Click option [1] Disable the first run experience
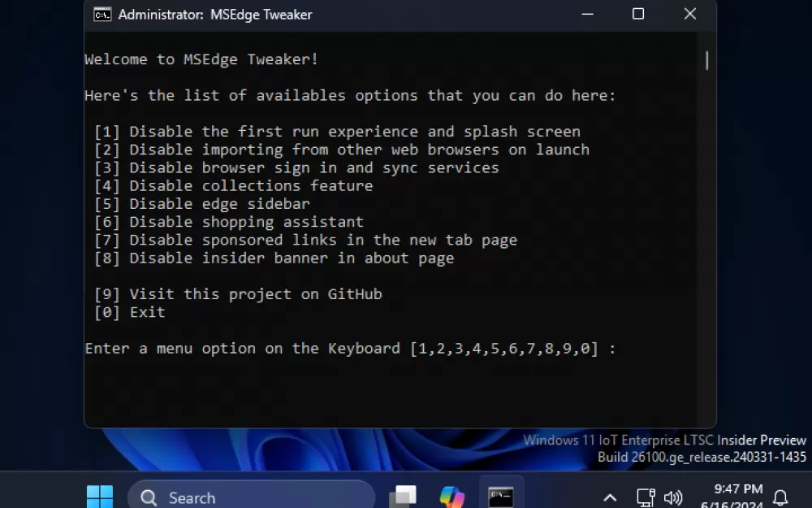 pos(337,132)
